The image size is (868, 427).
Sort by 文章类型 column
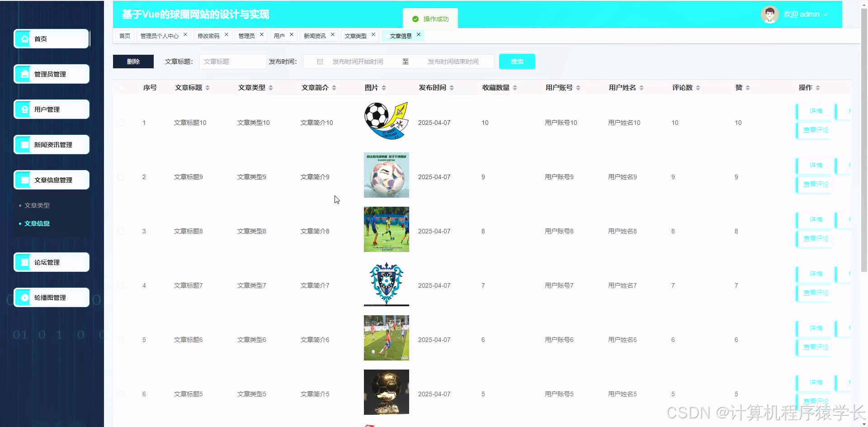(271, 88)
